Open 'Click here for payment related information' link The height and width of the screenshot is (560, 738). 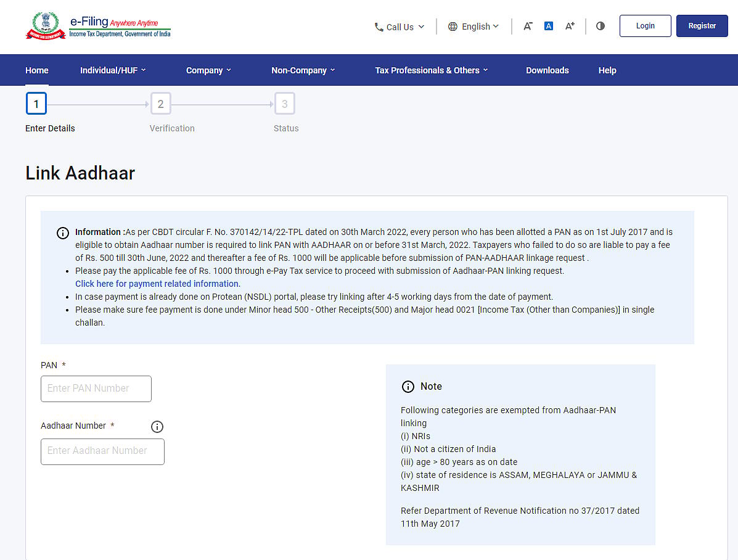point(158,284)
